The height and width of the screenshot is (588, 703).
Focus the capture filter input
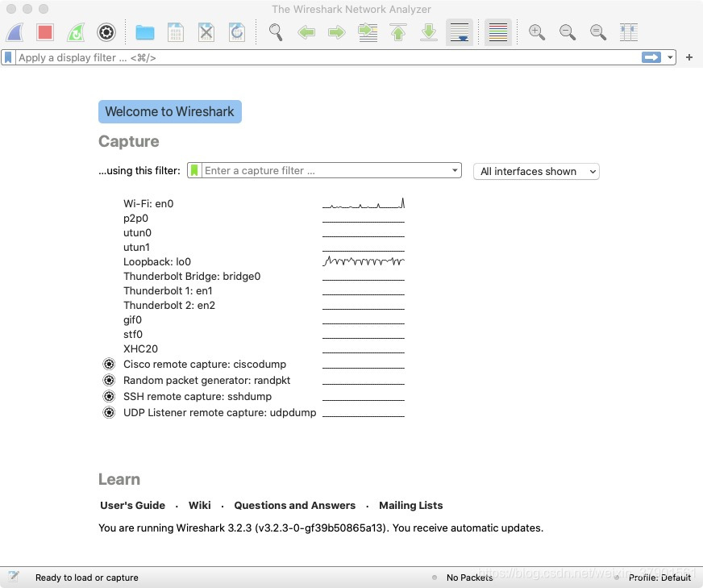(326, 170)
